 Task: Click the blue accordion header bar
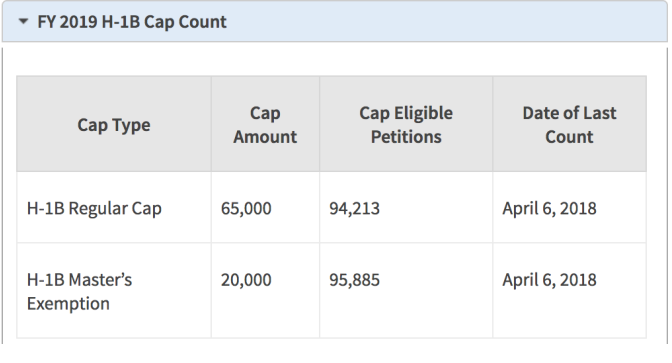[x=335, y=21]
